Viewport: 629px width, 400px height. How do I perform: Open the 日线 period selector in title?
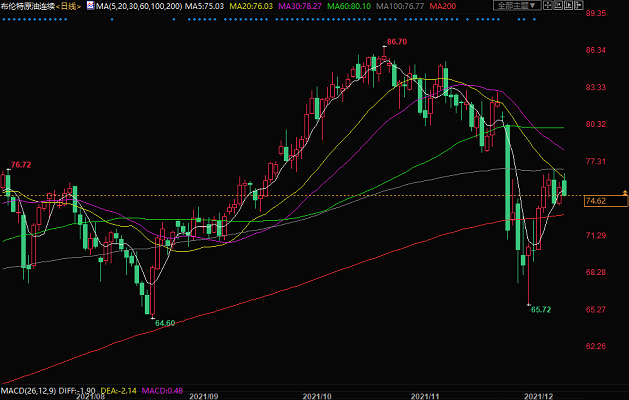tap(68, 6)
